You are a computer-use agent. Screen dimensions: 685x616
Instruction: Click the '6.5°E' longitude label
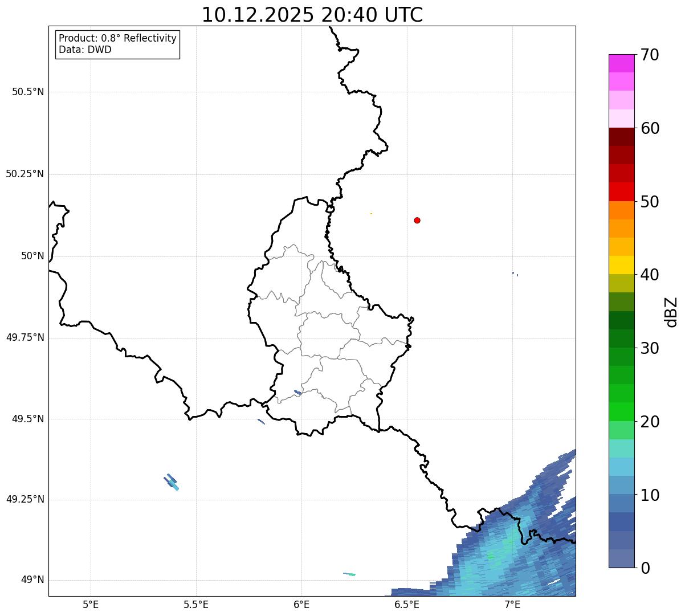407,604
